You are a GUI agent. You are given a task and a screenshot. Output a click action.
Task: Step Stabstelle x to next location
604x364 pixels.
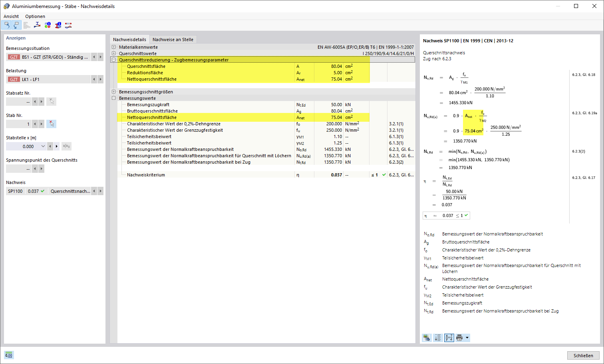pos(57,146)
